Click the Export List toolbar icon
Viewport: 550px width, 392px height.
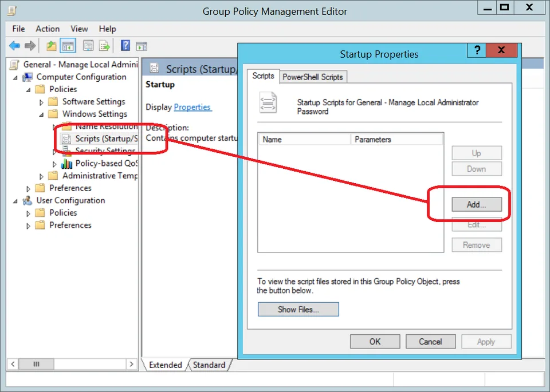[104, 46]
